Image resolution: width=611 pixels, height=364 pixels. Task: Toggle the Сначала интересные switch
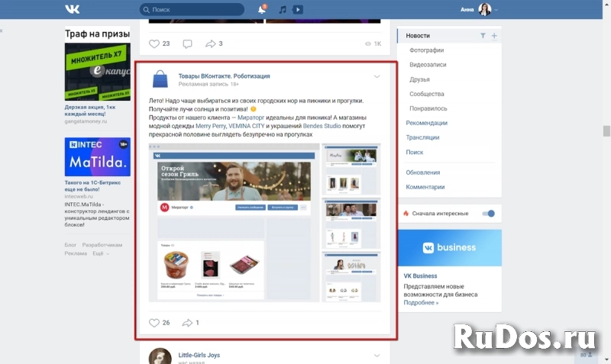pos(488,214)
